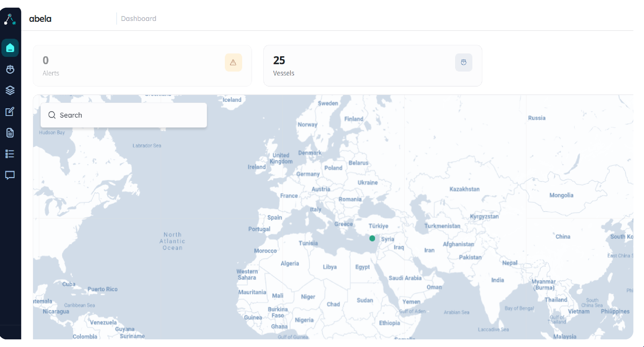Click the Russia label on the map

pyautogui.click(x=537, y=118)
